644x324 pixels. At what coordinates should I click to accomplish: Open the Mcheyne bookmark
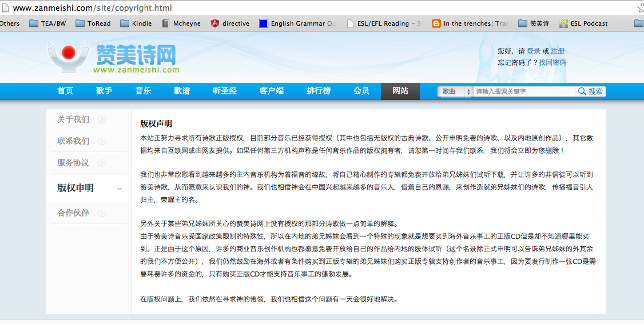tap(181, 23)
